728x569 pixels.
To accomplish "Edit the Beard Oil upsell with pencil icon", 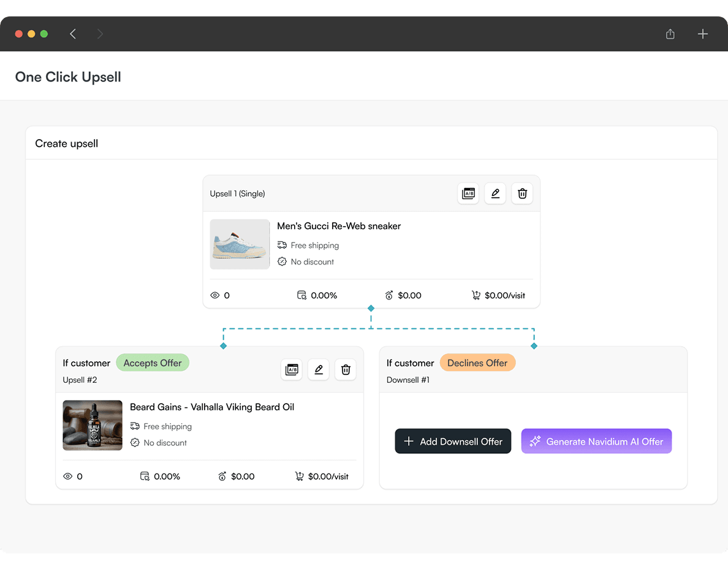I will coord(318,369).
